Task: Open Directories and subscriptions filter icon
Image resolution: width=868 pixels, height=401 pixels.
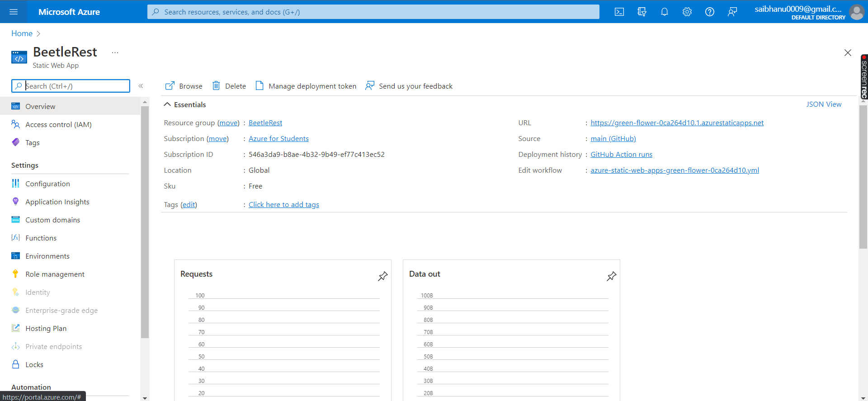Action: [x=642, y=12]
